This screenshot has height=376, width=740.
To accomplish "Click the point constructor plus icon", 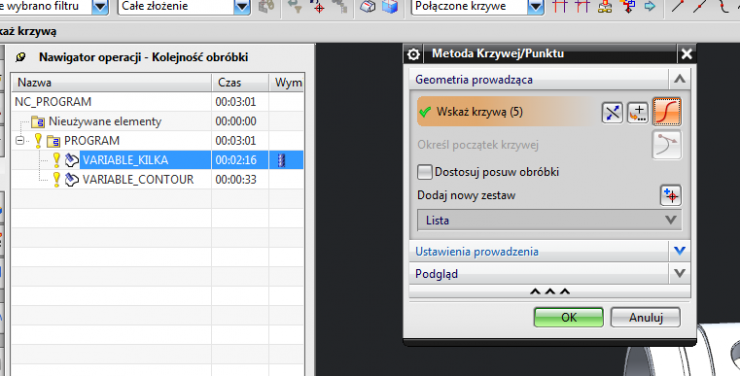I will point(638,112).
